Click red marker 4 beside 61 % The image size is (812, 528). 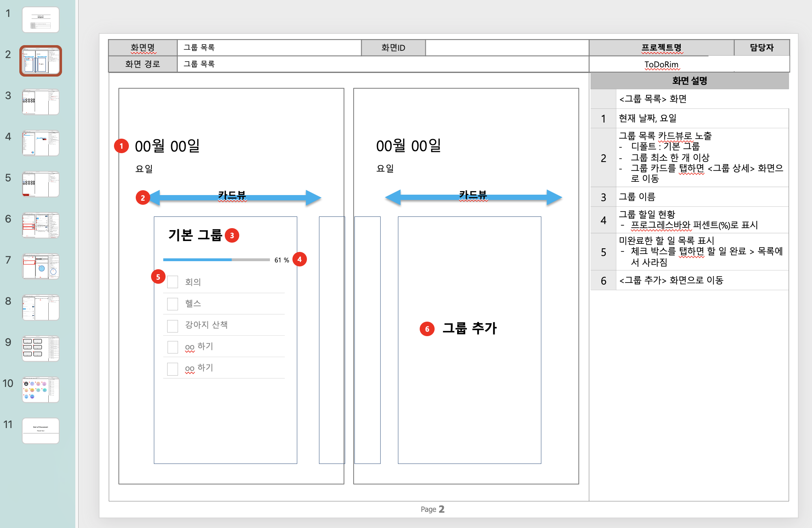pos(299,259)
